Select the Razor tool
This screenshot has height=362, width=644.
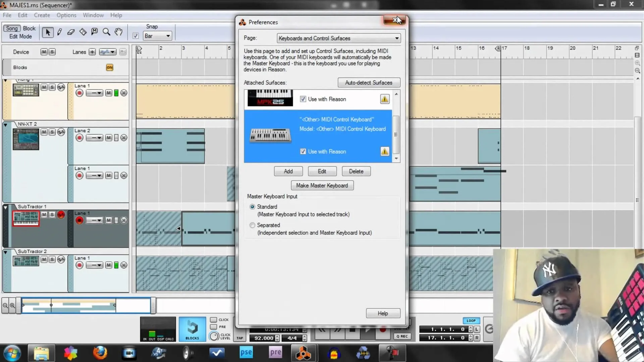pos(83,32)
